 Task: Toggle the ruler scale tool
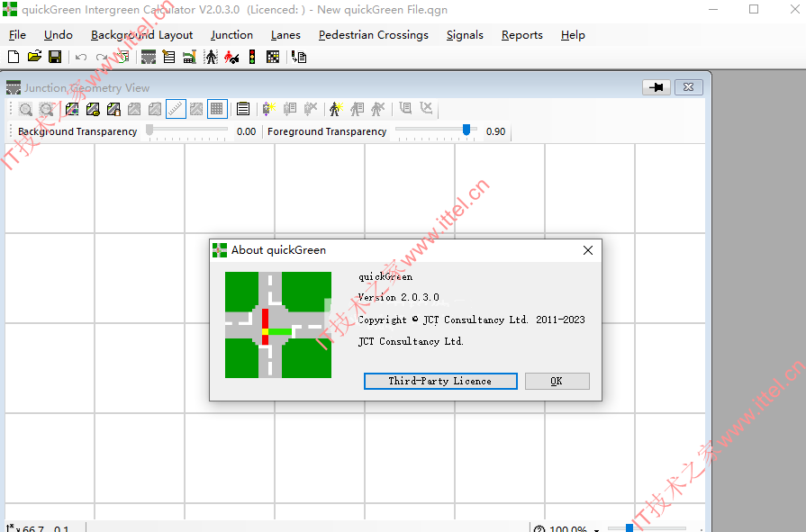coord(176,109)
